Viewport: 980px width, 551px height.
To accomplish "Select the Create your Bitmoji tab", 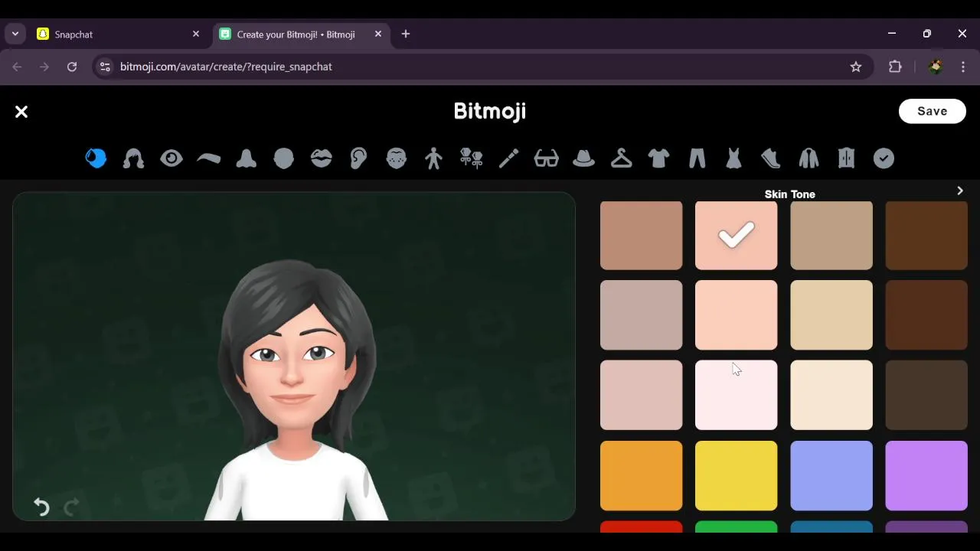I will (x=302, y=34).
